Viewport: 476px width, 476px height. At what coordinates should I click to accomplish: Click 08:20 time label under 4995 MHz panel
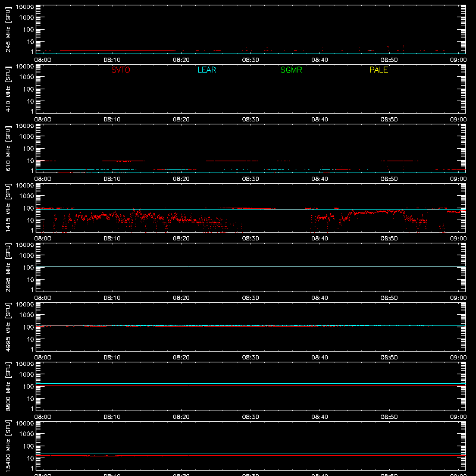tap(181, 358)
